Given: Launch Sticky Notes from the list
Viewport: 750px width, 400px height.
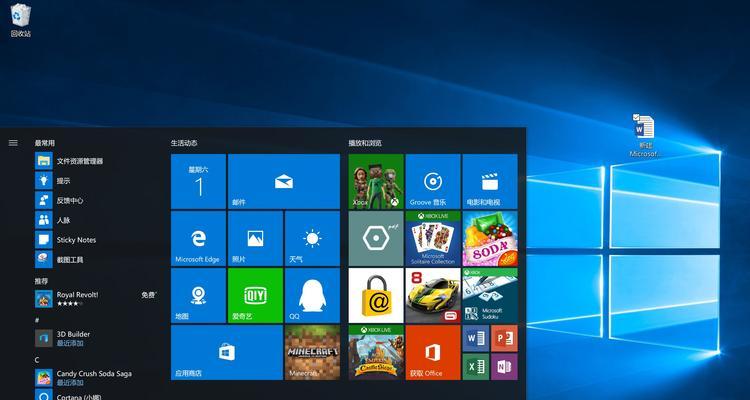Looking at the screenshot, I should 96,240.
